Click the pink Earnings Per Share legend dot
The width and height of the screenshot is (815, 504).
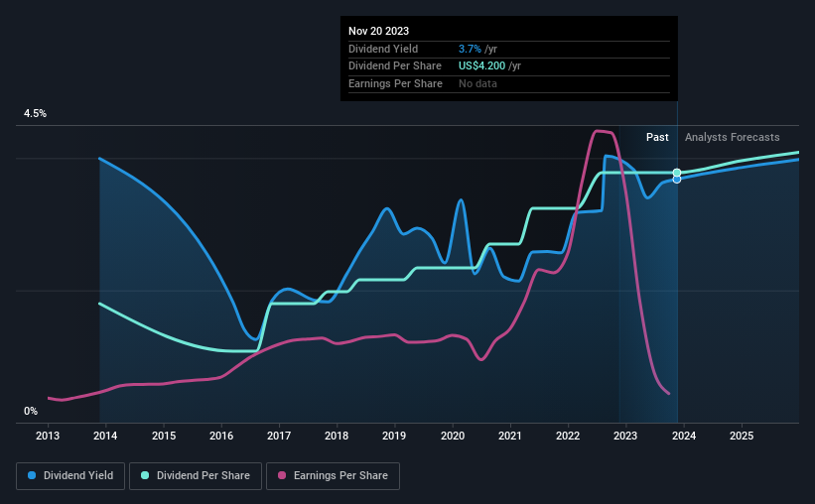coord(282,475)
